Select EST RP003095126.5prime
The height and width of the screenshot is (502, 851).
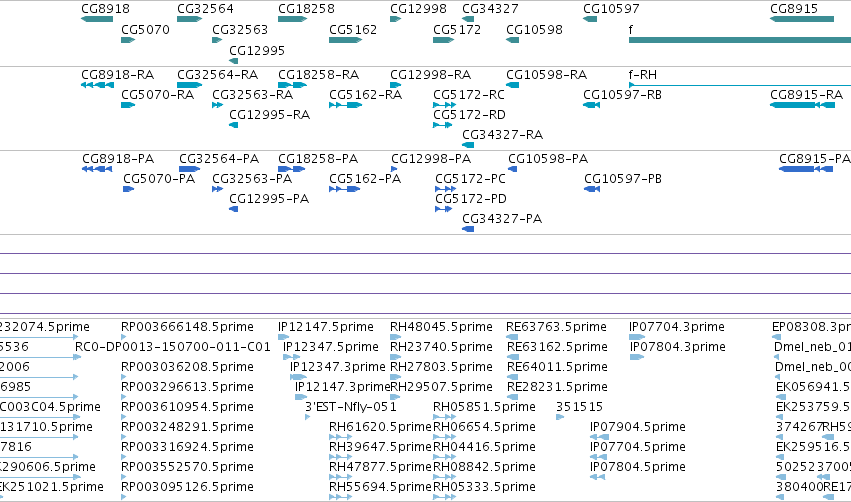pyautogui.click(x=187, y=486)
